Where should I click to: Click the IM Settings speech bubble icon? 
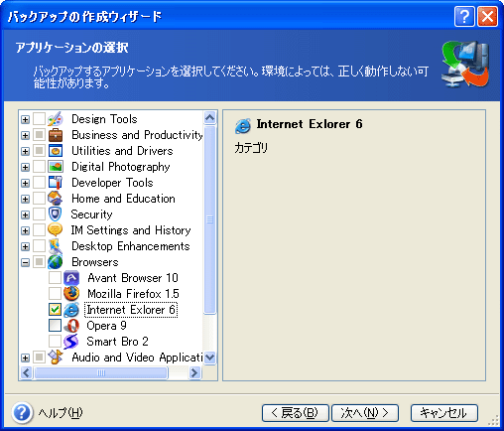[x=56, y=230]
